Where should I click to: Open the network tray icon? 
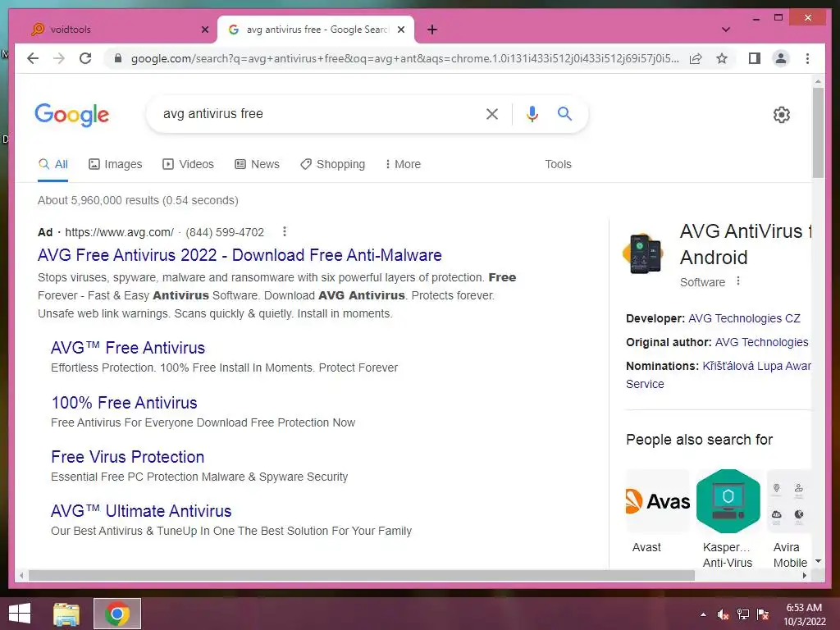pos(743,614)
